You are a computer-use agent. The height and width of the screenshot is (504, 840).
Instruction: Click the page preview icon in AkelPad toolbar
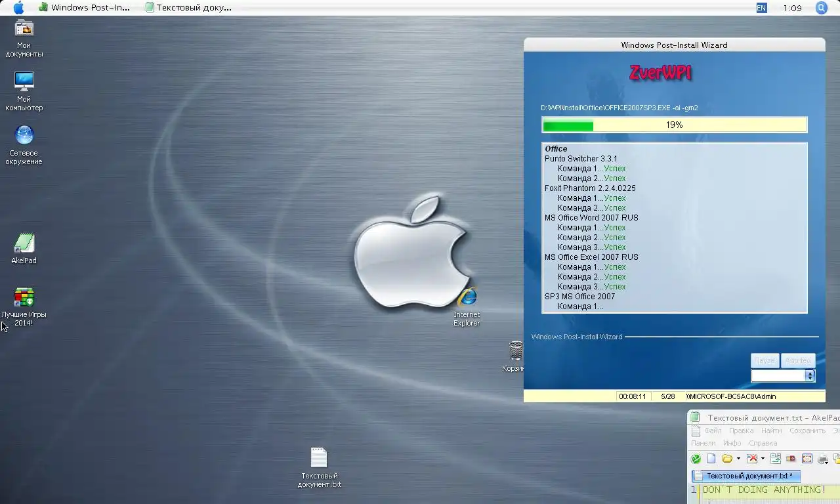pos(807,459)
